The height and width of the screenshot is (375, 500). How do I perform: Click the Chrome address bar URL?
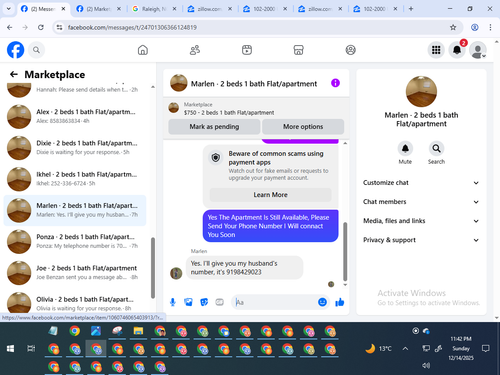tap(132, 27)
